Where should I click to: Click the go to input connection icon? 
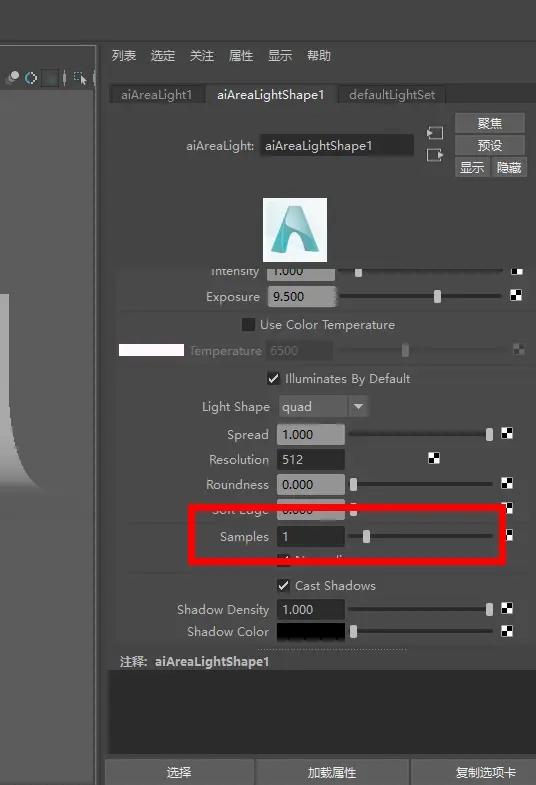(435, 133)
